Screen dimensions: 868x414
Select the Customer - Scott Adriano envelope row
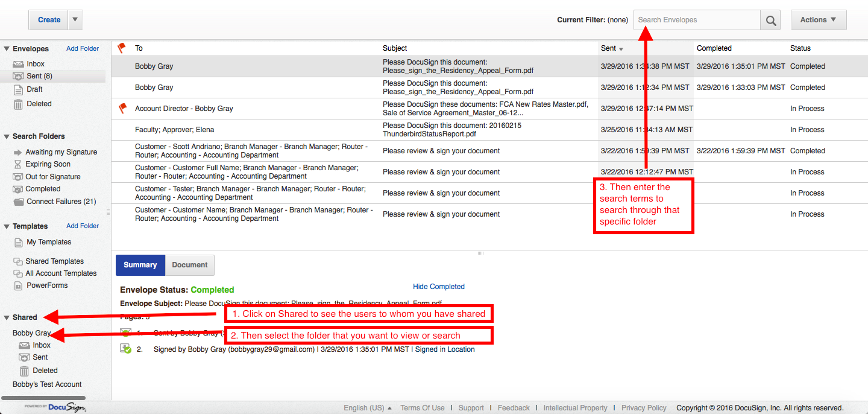pyautogui.click(x=489, y=151)
